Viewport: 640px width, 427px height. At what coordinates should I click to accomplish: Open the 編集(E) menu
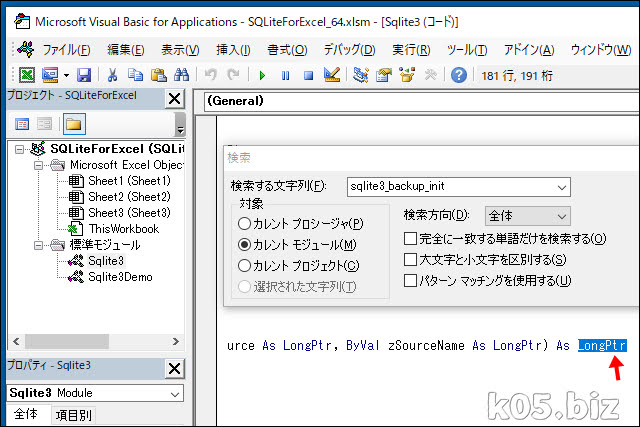click(x=126, y=50)
